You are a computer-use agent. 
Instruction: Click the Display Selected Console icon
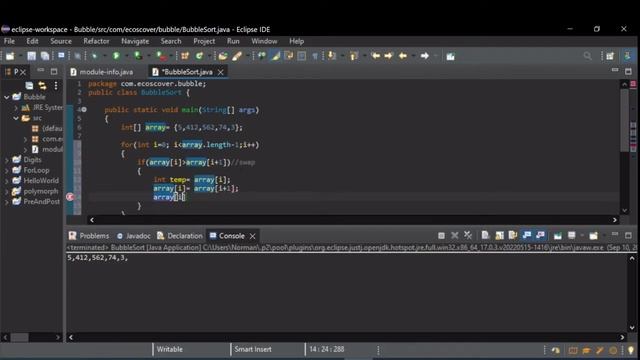571,236
